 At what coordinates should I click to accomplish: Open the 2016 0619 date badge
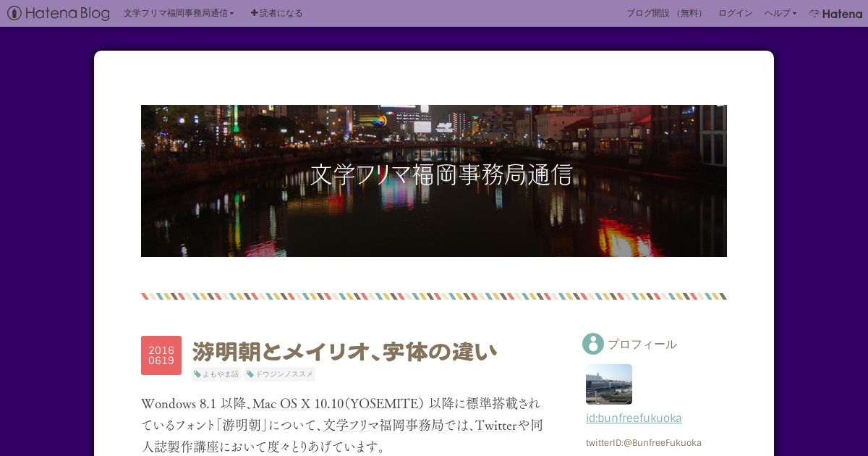161,355
